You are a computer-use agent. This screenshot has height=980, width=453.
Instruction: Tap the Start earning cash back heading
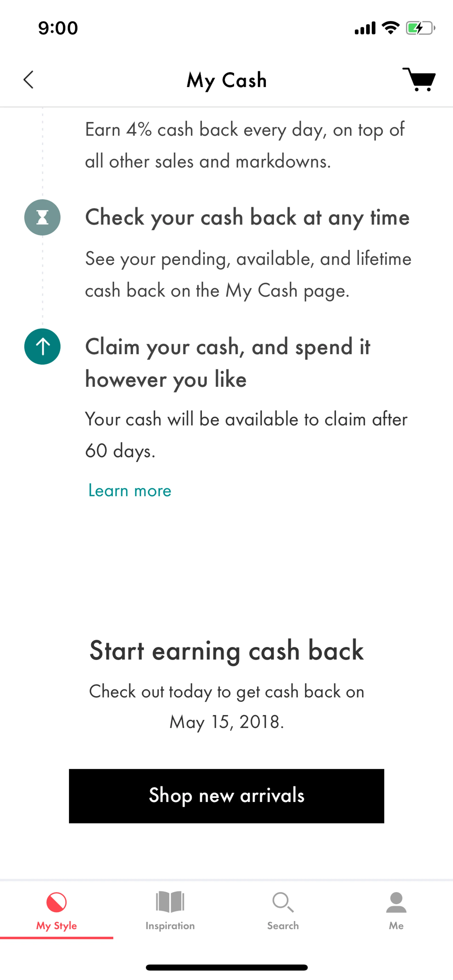click(226, 650)
